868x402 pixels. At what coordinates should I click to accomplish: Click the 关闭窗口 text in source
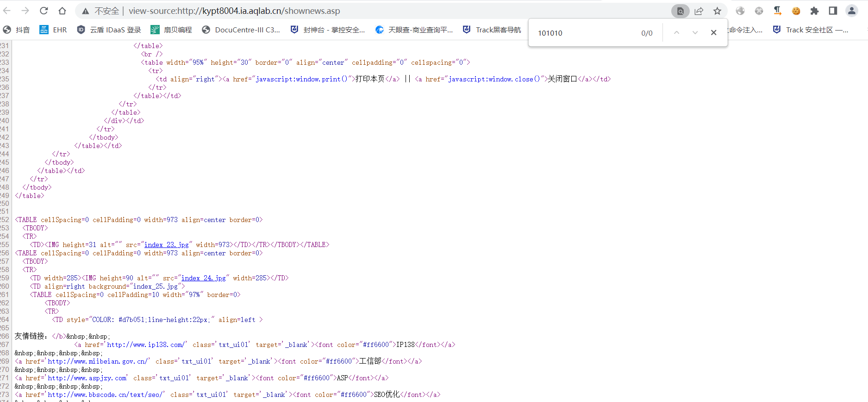coord(562,79)
